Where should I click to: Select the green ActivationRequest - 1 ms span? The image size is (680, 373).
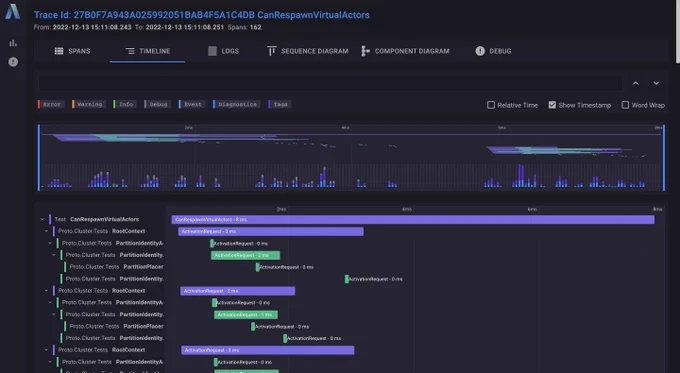[x=246, y=315]
